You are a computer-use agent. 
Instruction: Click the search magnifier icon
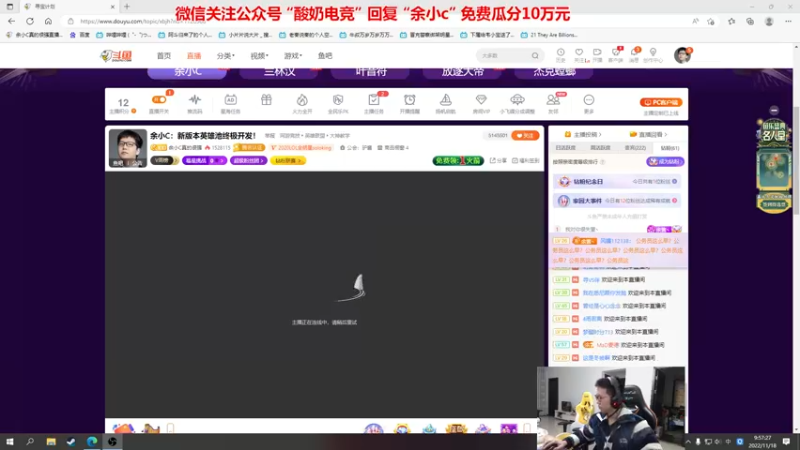tap(535, 56)
